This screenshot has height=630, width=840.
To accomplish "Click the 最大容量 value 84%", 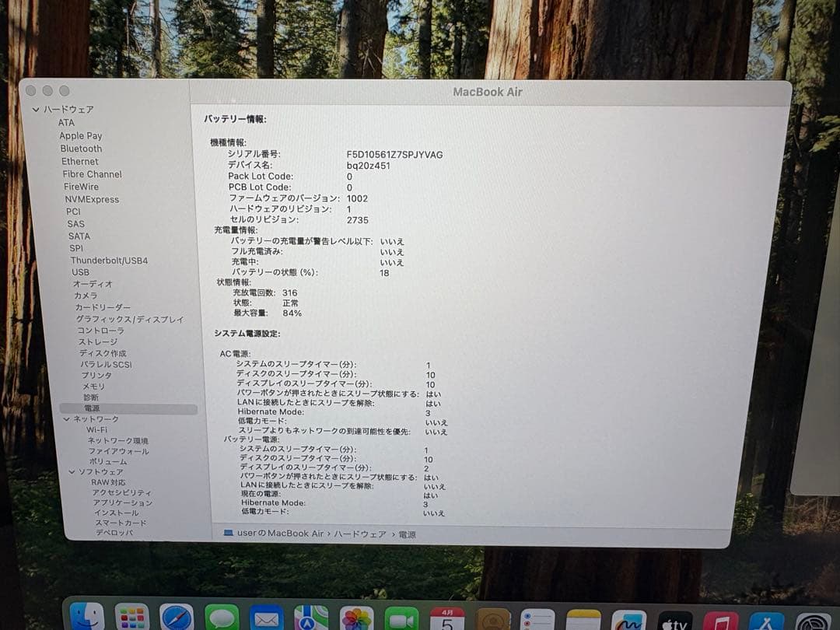I will [x=292, y=313].
